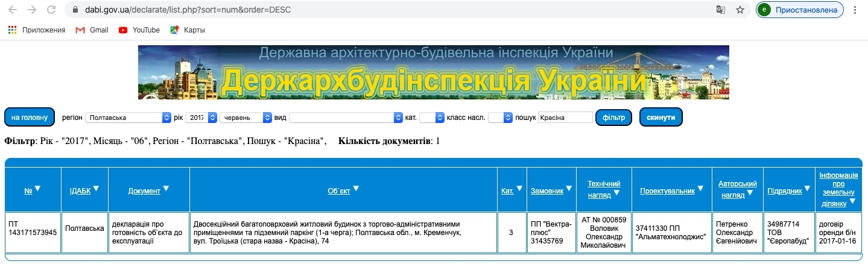Click the sort arrow beside Технічний нагляд

pos(616,193)
